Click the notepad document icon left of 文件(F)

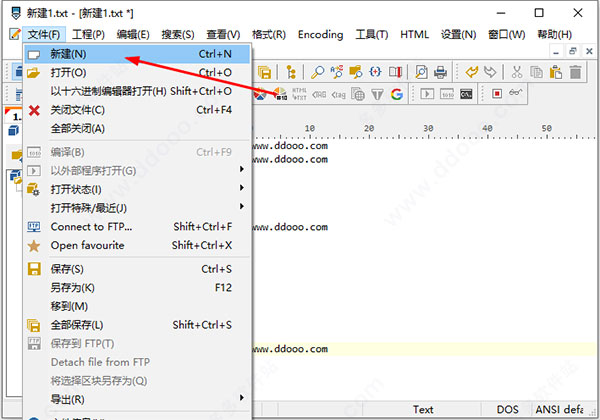coord(15,34)
